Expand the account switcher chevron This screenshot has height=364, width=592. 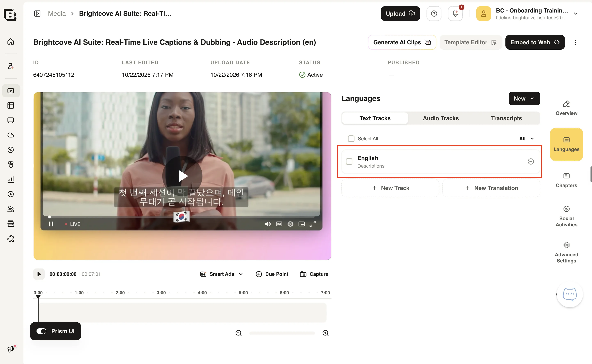pyautogui.click(x=575, y=14)
